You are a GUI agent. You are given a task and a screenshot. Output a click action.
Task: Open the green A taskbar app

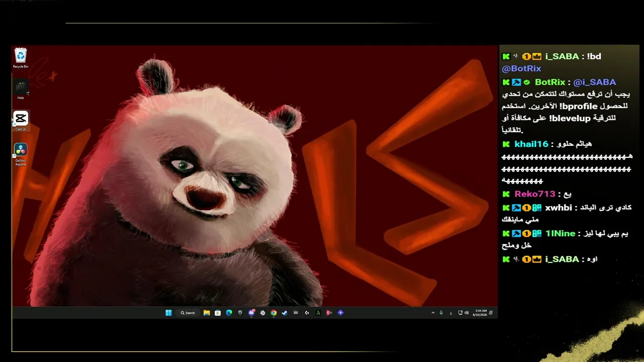(x=318, y=313)
